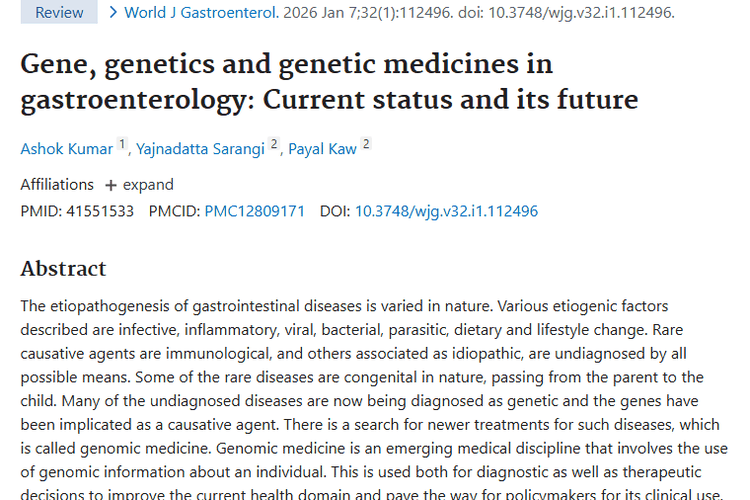Open author Payal Kaw's link

pyautogui.click(x=322, y=149)
